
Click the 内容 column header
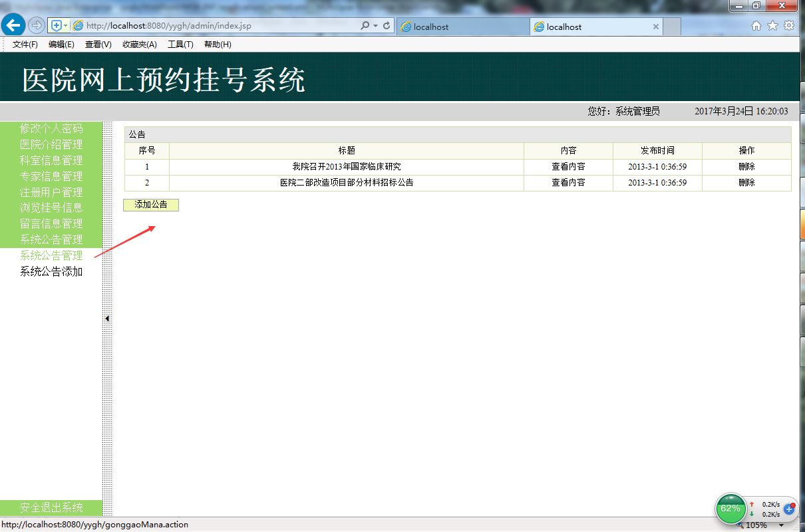[x=568, y=151]
